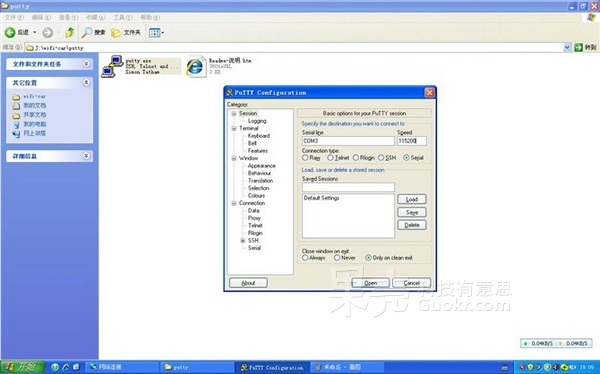
Task: Click the Up folder toolbar icon
Action: click(x=70, y=33)
